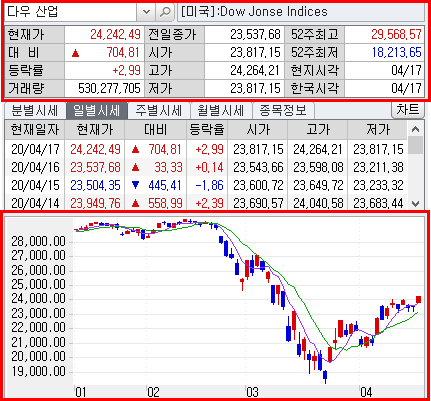Click the 등락율 column header

pyautogui.click(x=207, y=130)
